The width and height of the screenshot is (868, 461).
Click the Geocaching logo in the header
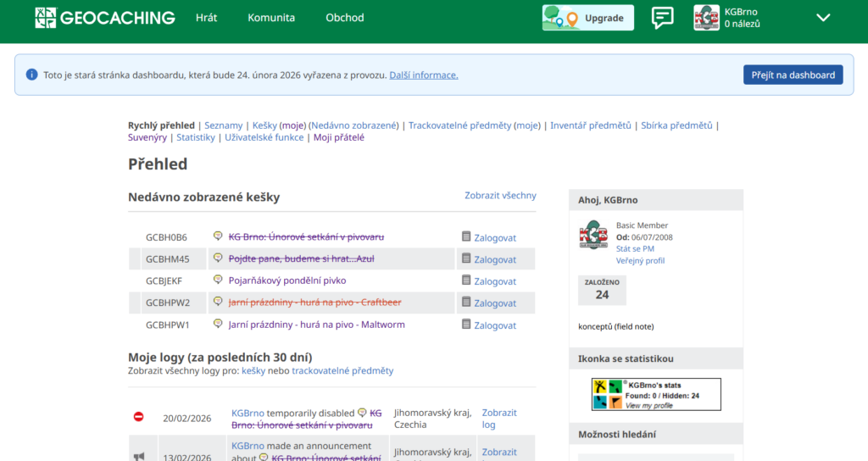coord(105,18)
